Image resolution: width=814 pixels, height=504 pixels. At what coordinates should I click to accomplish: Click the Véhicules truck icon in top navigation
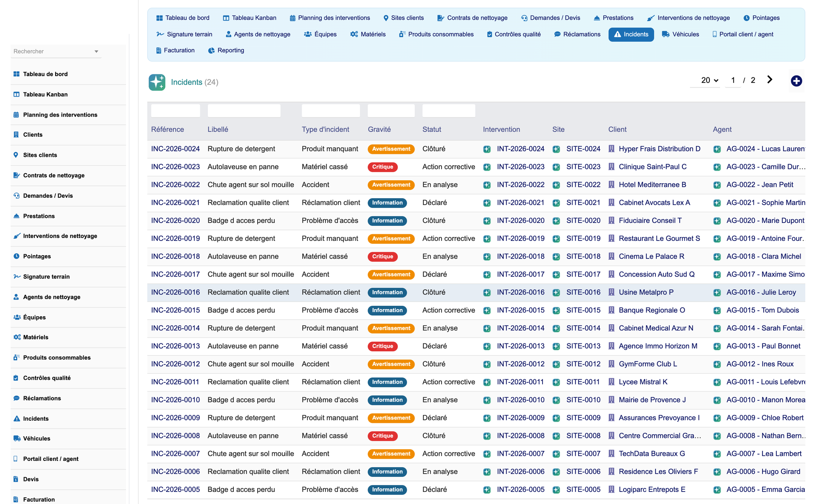(666, 34)
